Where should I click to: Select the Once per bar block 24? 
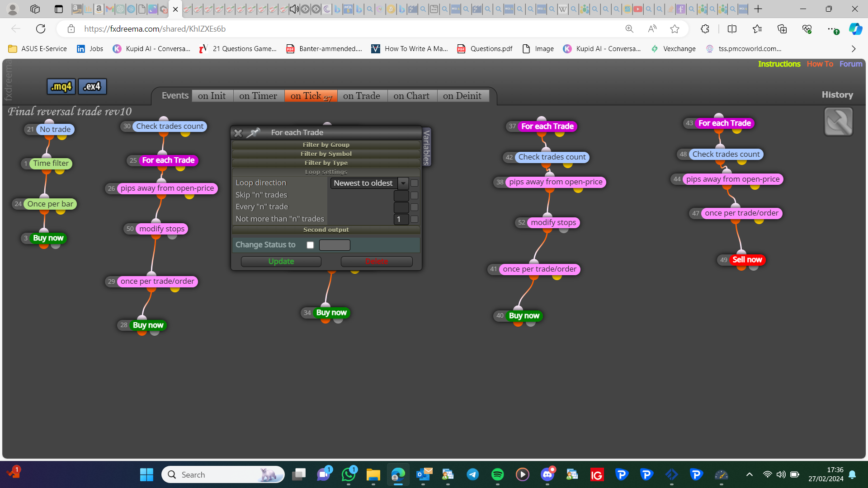coord(50,204)
